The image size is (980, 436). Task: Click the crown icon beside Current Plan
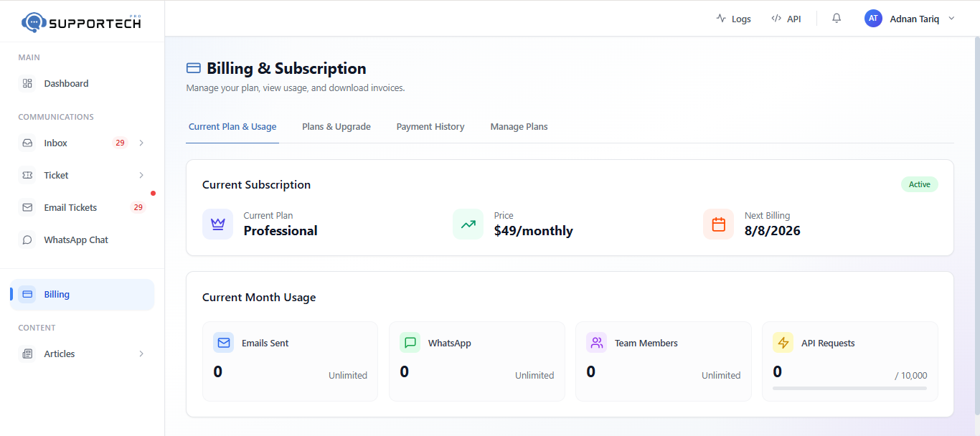pos(217,224)
